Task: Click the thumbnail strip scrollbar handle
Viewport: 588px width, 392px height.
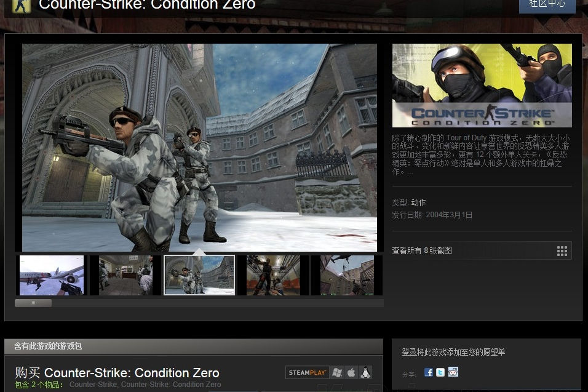Action: pos(33,303)
